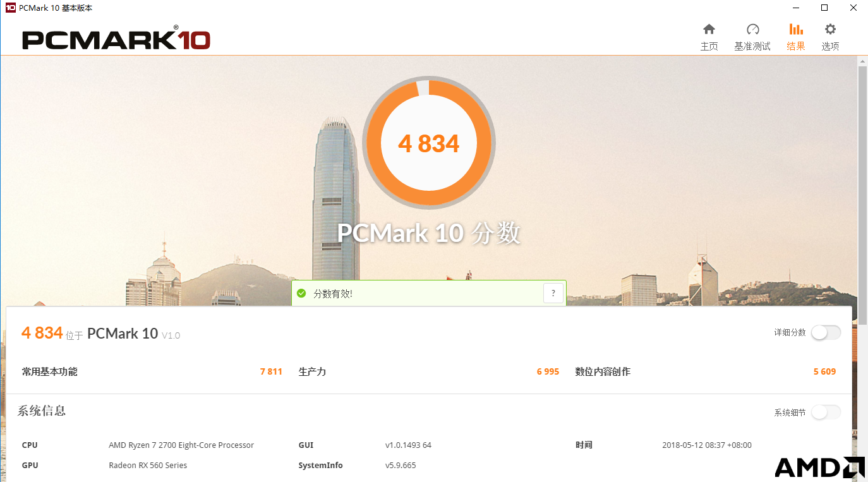Click the 7 811 score value
Image resolution: width=868 pixels, height=482 pixels.
pyautogui.click(x=271, y=371)
